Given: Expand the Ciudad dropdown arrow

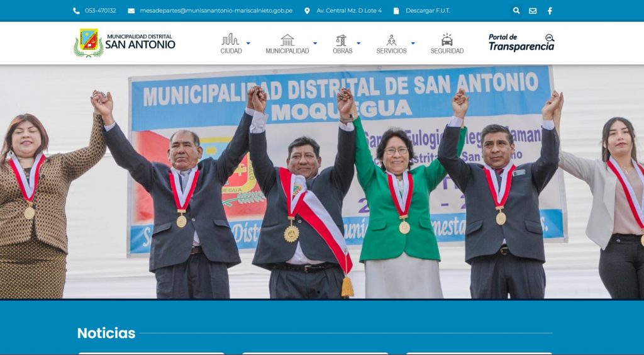Looking at the screenshot, I should pos(248,43).
